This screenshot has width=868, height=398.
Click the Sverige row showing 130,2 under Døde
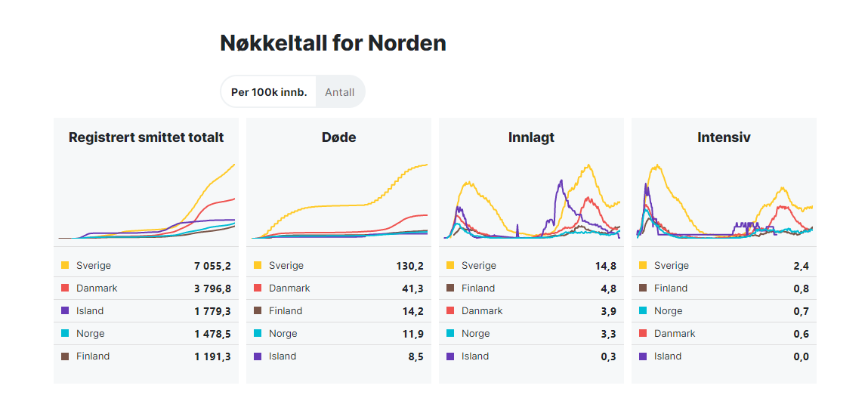338,266
